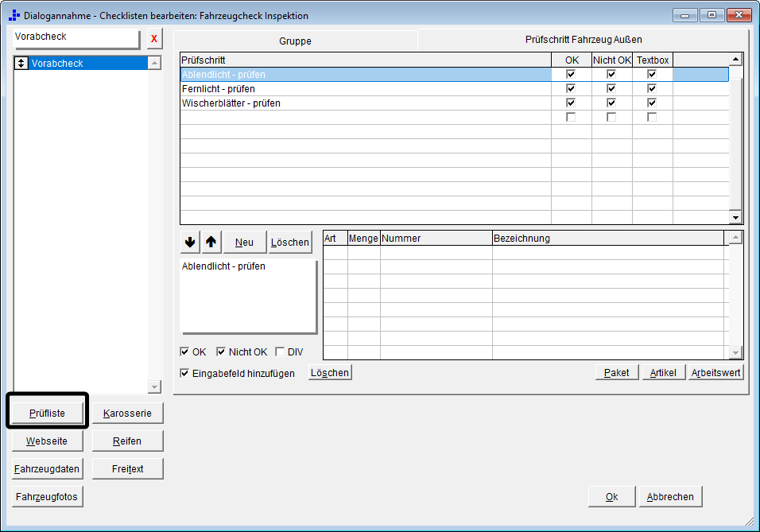Toggle Textbox checkbox for Wischerblätter row
Screen dimensions: 760x532
(x=652, y=103)
